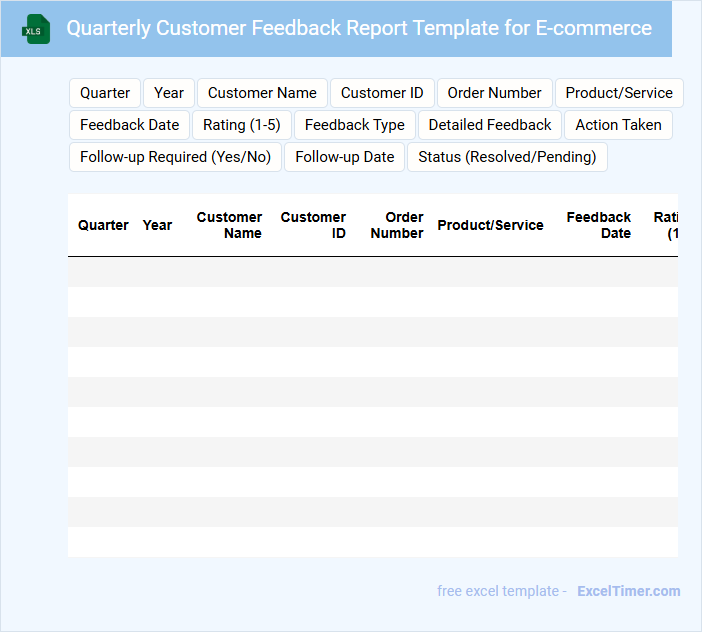Select the Order Number tag
Screen dimensions: 702x632
tap(494, 93)
